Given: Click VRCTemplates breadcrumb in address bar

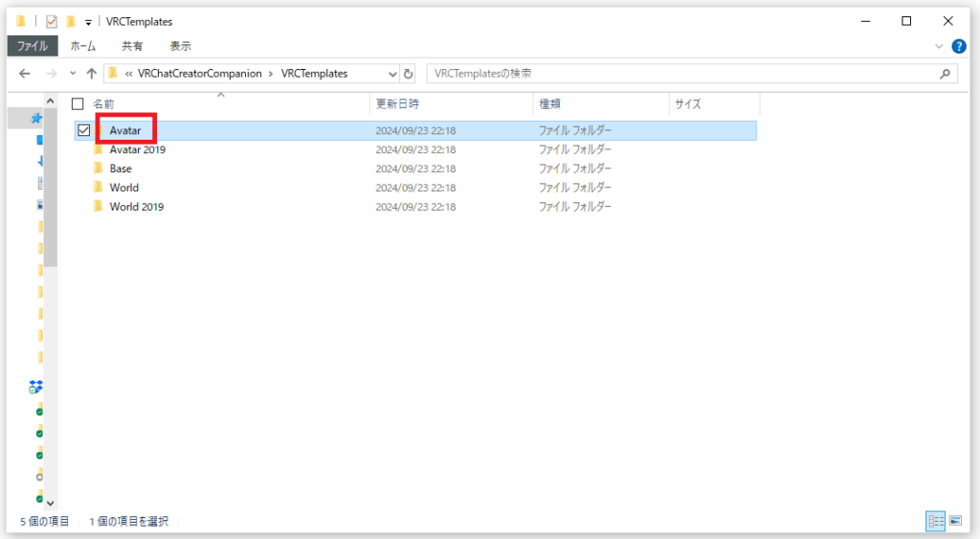Looking at the screenshot, I should tap(314, 74).
